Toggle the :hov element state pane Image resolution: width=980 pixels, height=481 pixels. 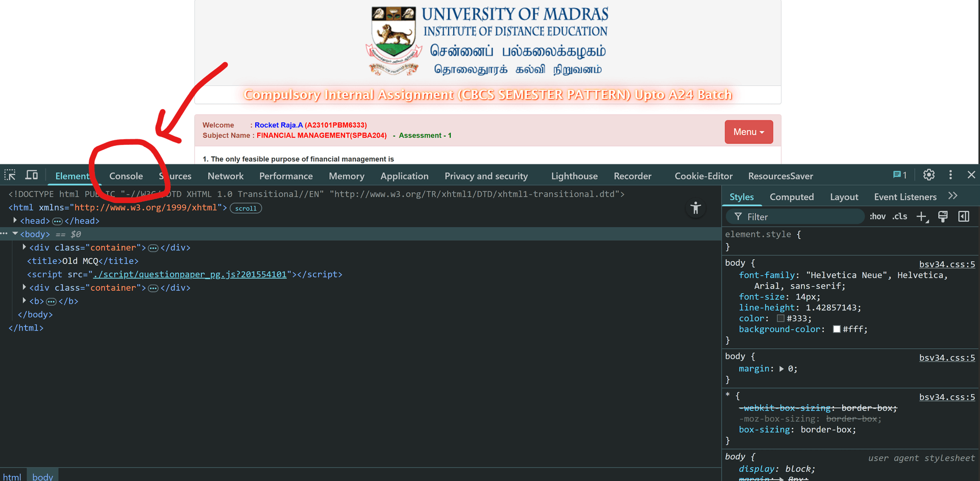[877, 216]
